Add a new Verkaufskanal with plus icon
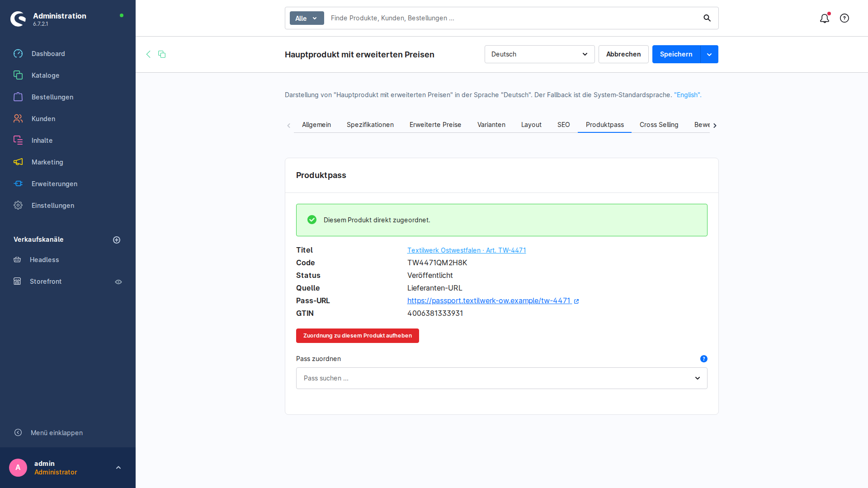Viewport: 868px width, 488px height. click(117, 240)
